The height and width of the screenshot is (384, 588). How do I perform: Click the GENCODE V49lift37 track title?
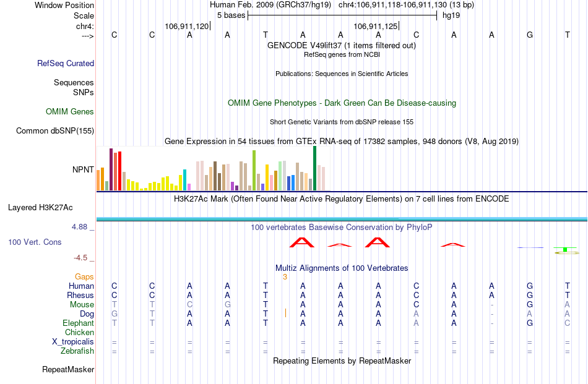click(341, 45)
